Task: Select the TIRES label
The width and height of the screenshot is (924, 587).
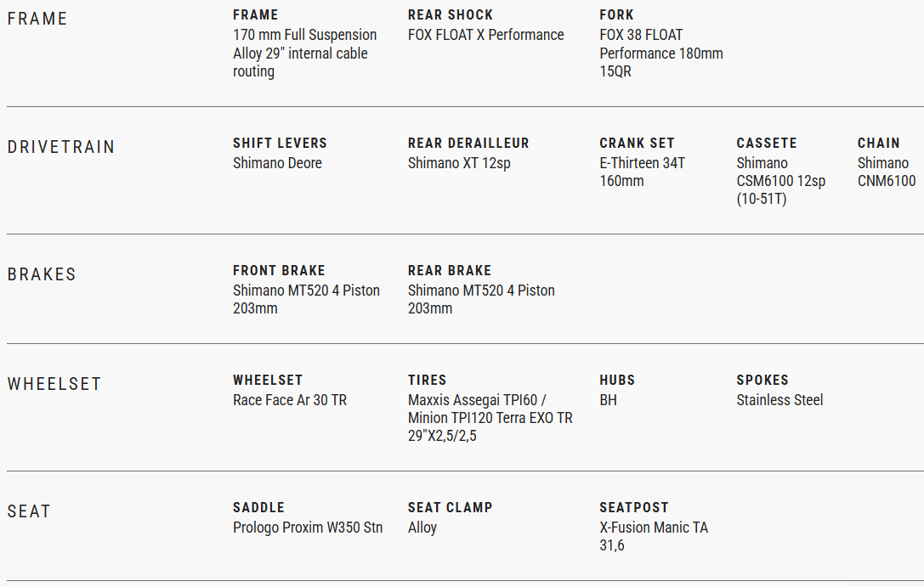Action: 427,380
